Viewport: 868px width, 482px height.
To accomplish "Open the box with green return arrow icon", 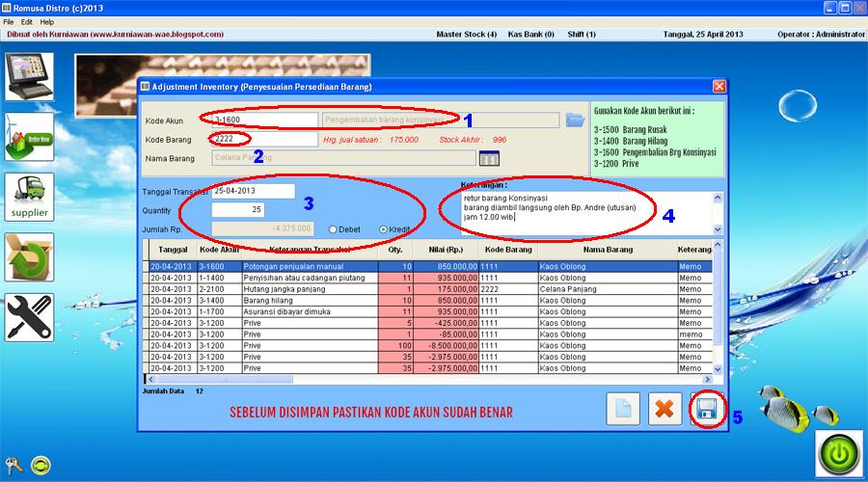I will 29,257.
